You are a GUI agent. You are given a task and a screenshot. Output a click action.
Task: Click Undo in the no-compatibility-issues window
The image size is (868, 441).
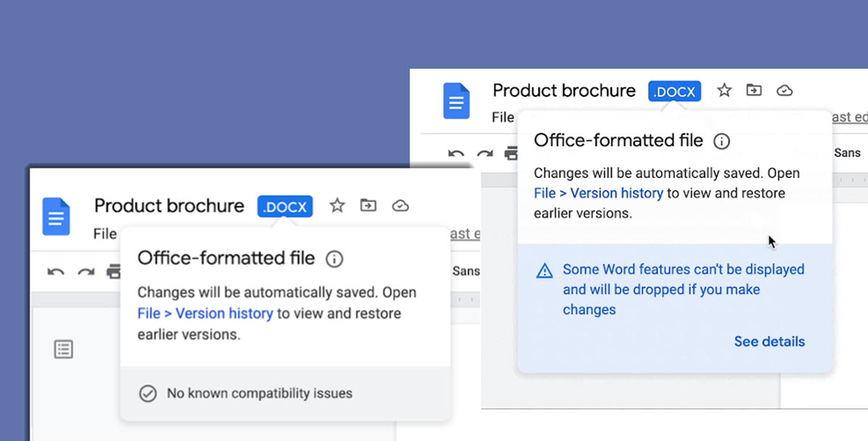tap(56, 272)
